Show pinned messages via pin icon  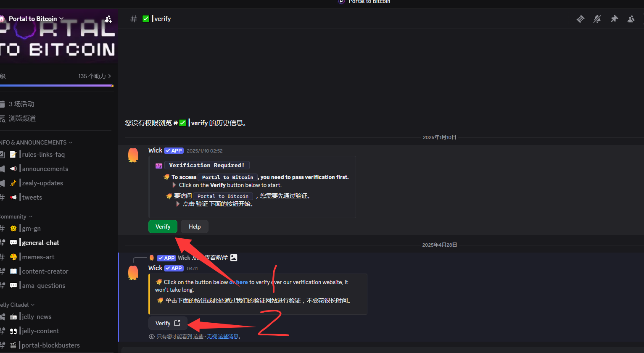pyautogui.click(x=614, y=19)
